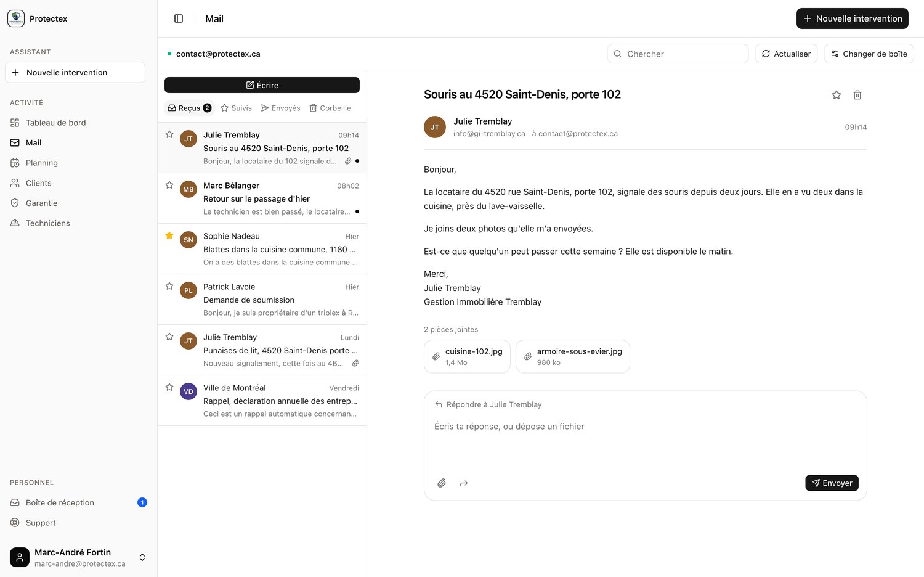
Task: Click the forward arrow icon in reply box
Action: [x=464, y=483]
